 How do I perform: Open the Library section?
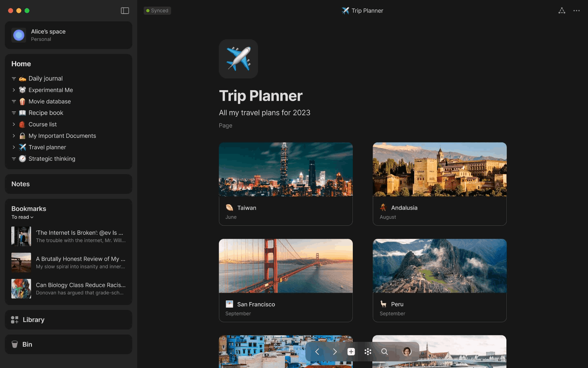pos(68,320)
